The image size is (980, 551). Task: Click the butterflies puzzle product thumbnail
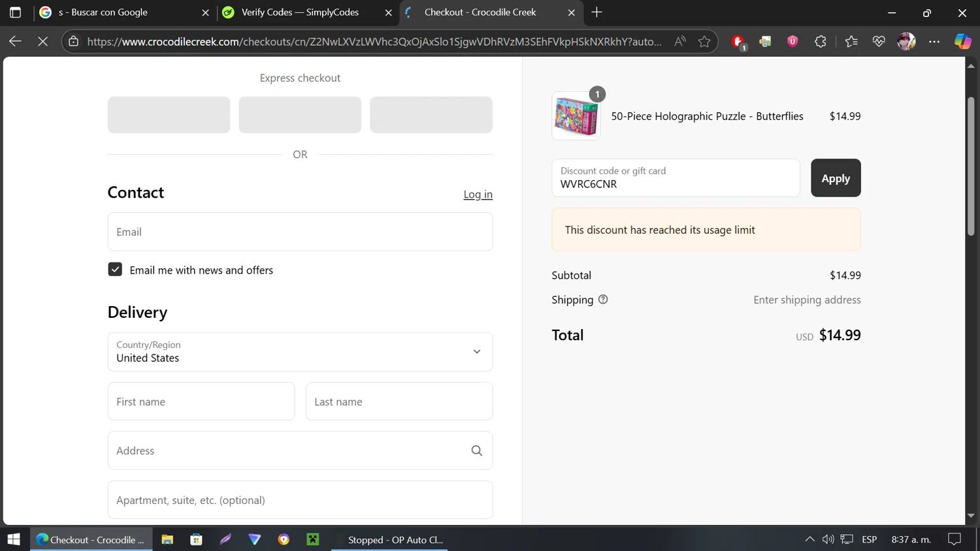[x=576, y=116]
